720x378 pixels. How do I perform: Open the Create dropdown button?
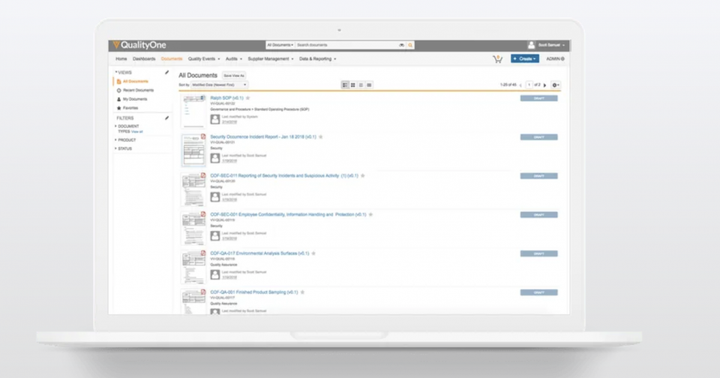click(x=525, y=59)
